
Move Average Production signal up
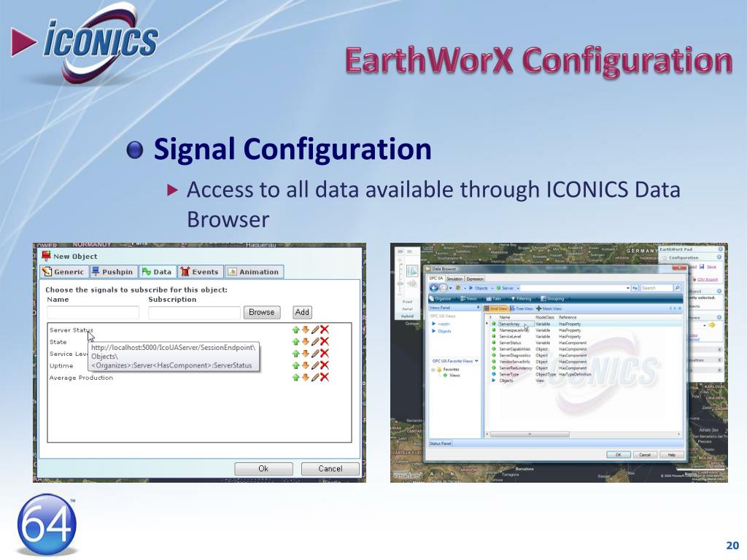pos(295,377)
